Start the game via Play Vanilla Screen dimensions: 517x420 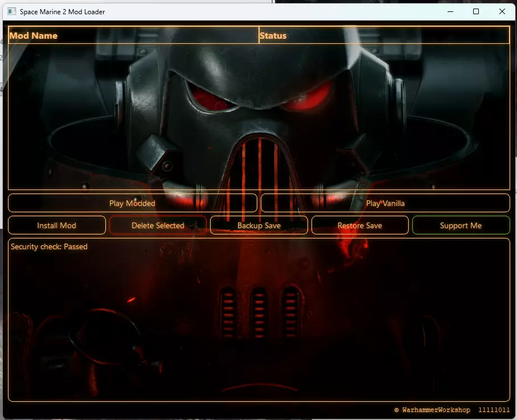[385, 203]
